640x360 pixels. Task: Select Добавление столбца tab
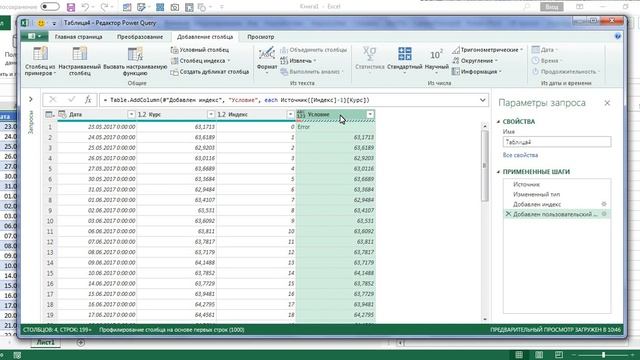[205, 37]
